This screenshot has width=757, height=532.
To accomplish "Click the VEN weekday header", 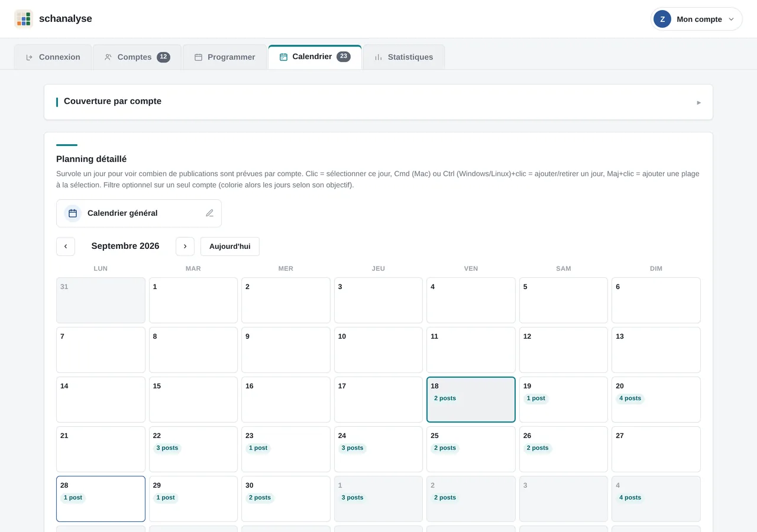I will 471,268.
